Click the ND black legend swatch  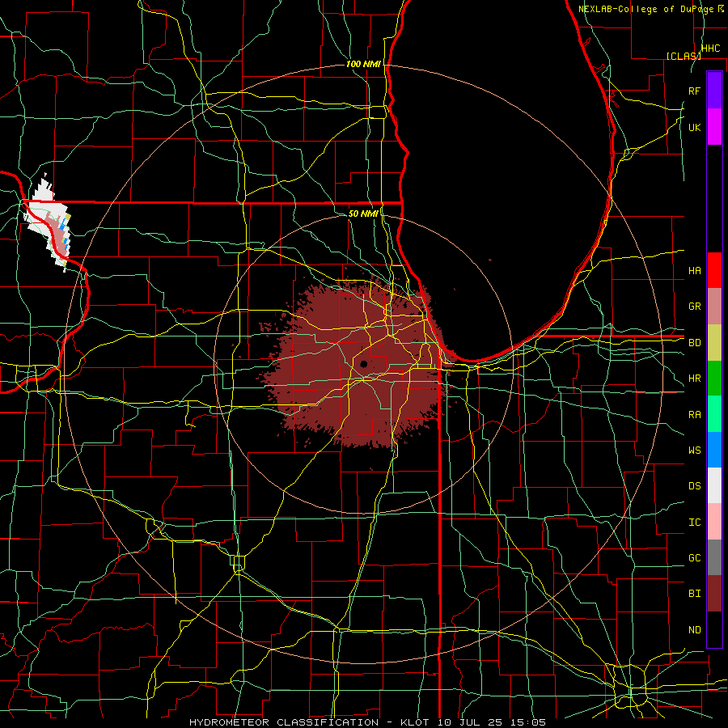pos(714,629)
